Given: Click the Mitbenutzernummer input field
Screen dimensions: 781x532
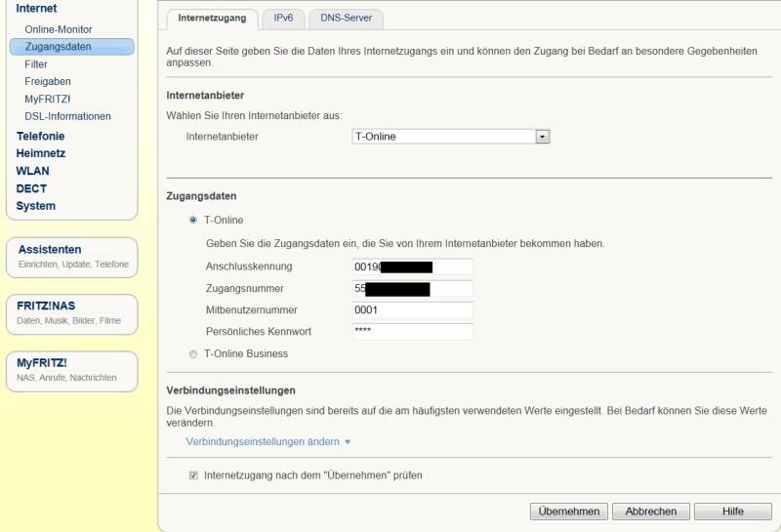Looking at the screenshot, I should coord(412,310).
